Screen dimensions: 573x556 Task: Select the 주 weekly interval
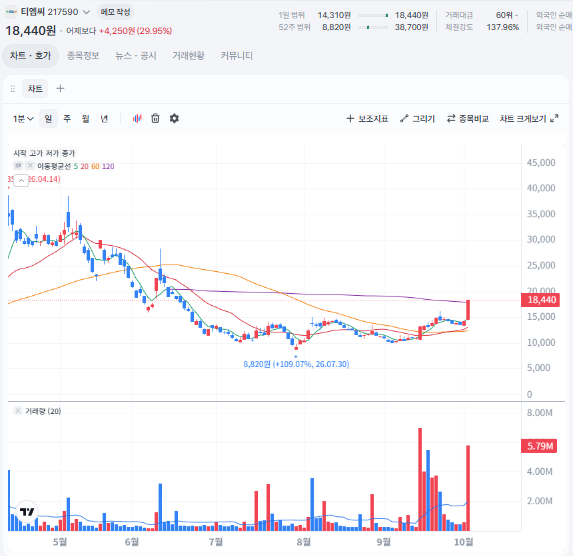[67, 118]
